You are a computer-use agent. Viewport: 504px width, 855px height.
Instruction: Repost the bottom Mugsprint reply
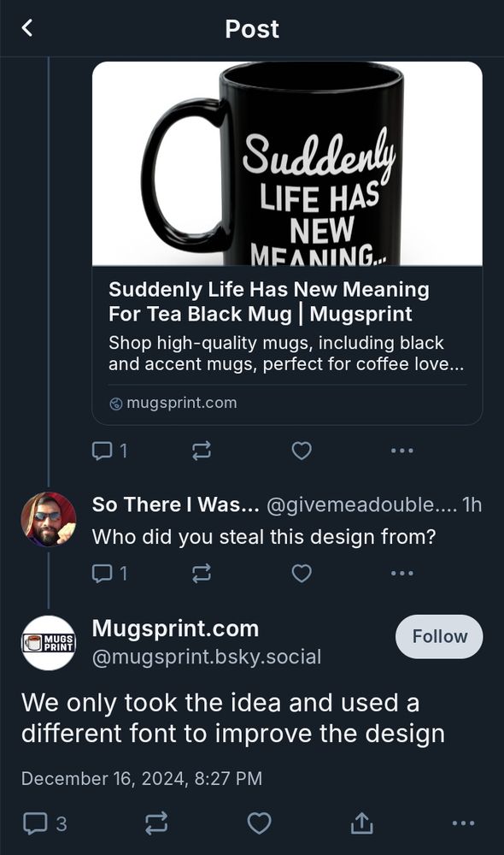pos(155,823)
